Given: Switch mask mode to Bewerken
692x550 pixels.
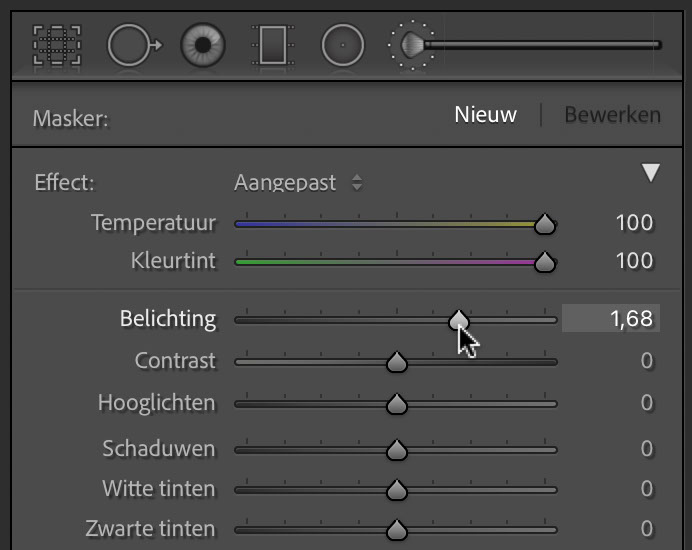Looking at the screenshot, I should point(613,115).
